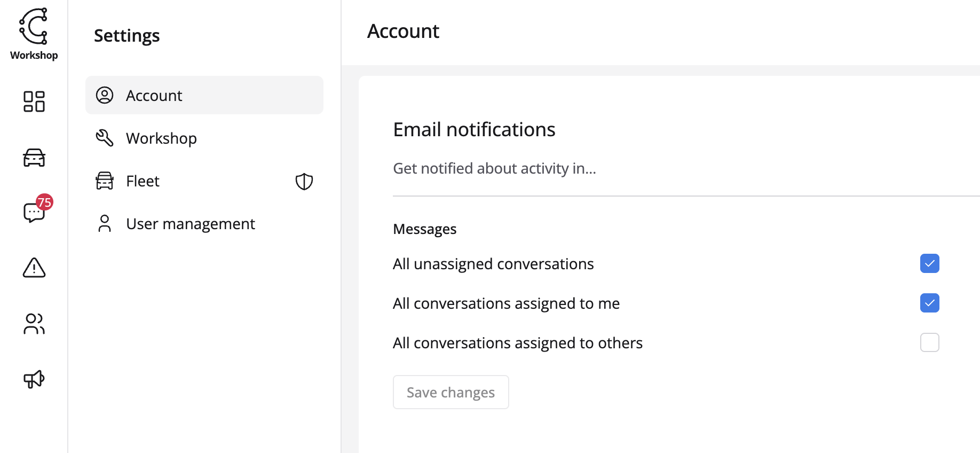Open the customers people icon

tap(34, 324)
